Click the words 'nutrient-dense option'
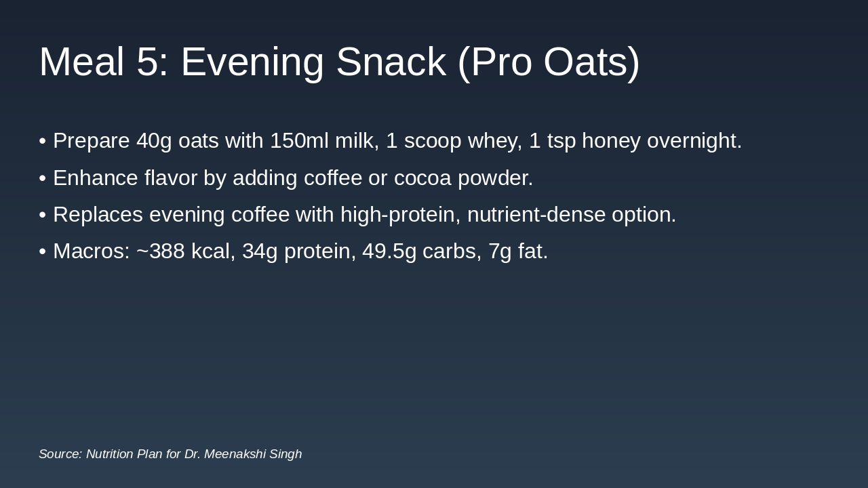 pyautogui.click(x=570, y=215)
